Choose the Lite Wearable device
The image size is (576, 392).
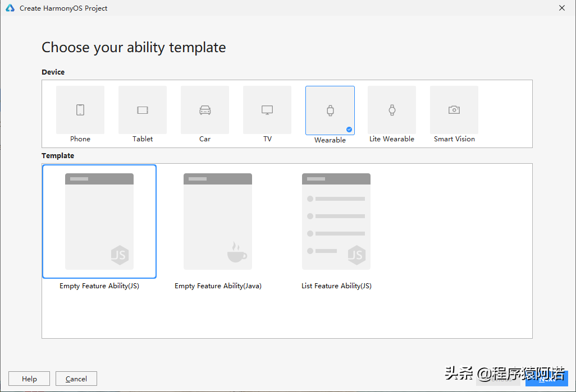(391, 110)
